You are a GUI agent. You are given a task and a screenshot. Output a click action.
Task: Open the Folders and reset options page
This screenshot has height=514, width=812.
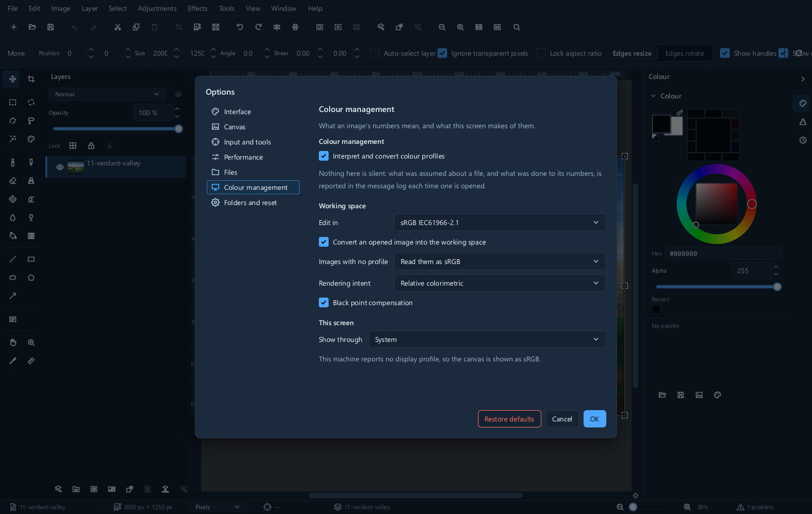(253, 202)
